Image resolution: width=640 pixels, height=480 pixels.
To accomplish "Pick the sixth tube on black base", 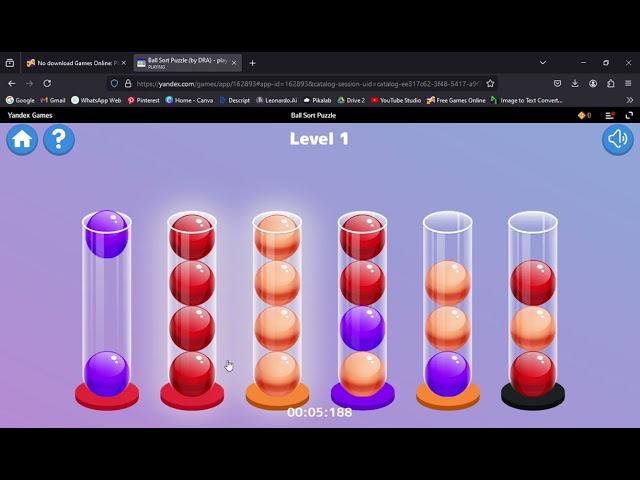I will (x=533, y=310).
